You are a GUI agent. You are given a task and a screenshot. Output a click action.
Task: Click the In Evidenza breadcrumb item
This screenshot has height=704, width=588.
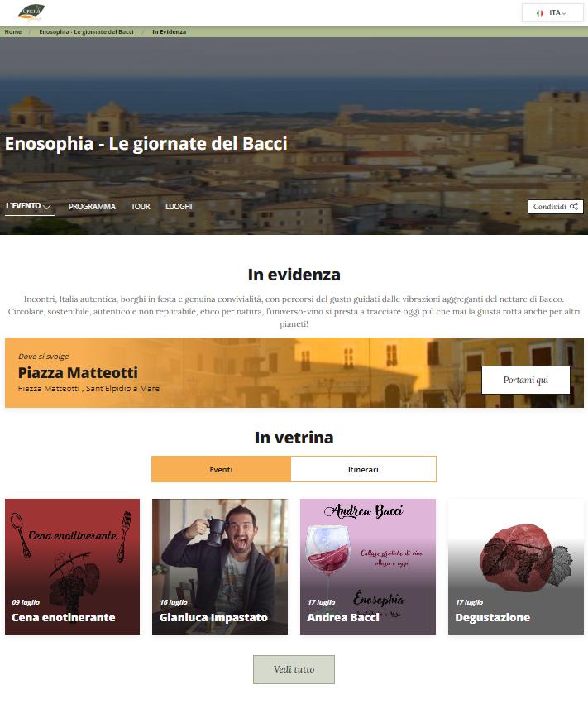pyautogui.click(x=170, y=32)
